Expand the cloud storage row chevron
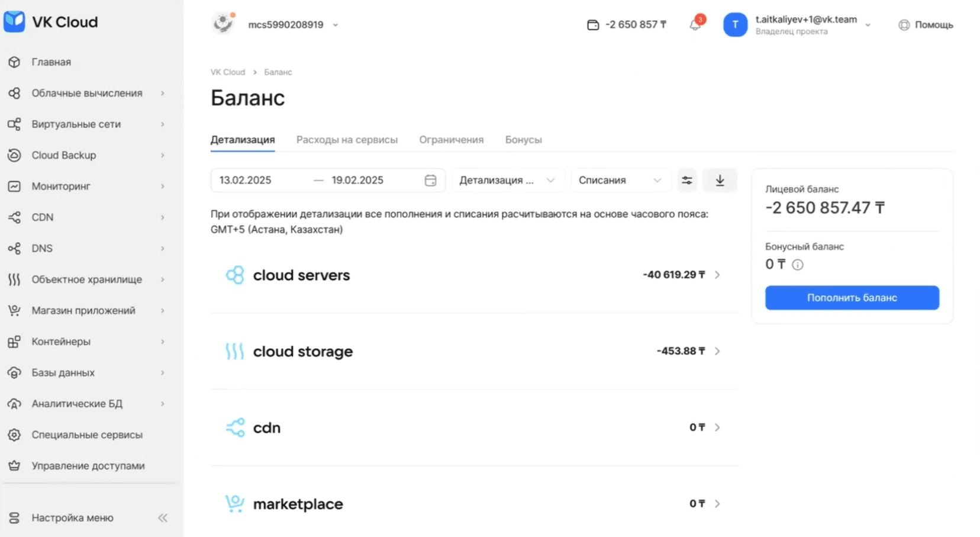980x537 pixels. coord(717,351)
